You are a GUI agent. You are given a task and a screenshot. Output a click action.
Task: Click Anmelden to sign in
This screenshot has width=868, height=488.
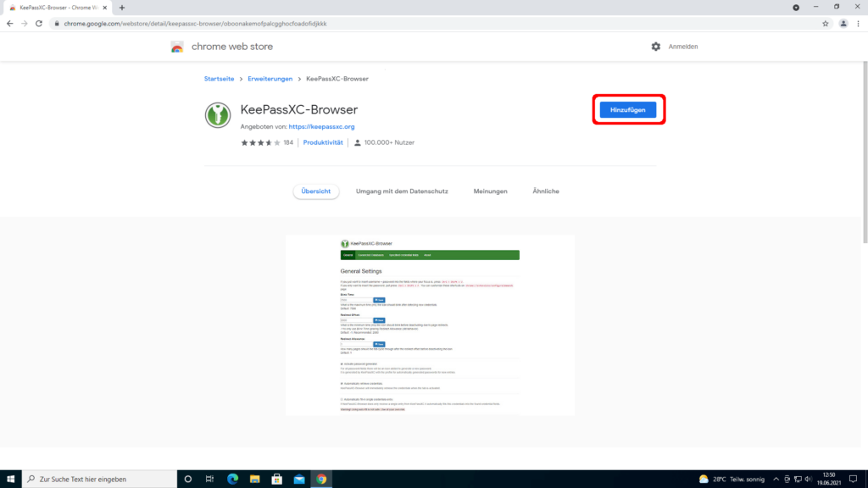point(683,47)
